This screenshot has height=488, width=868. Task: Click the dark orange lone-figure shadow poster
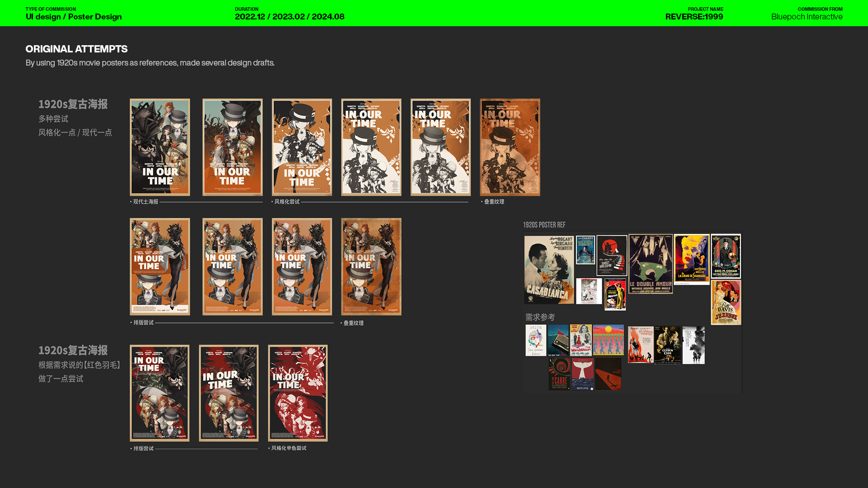coord(608,374)
